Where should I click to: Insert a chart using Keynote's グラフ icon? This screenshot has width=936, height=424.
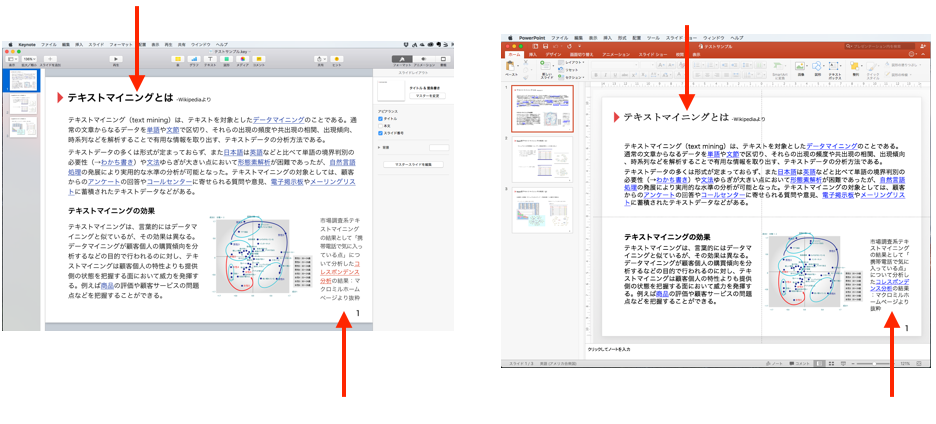coord(194,59)
